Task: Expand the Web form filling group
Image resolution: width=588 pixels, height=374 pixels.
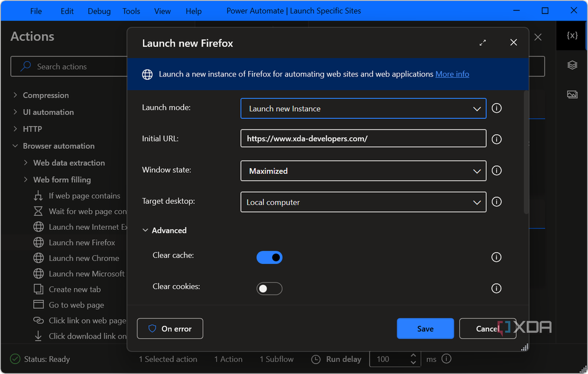Action: 25,179
